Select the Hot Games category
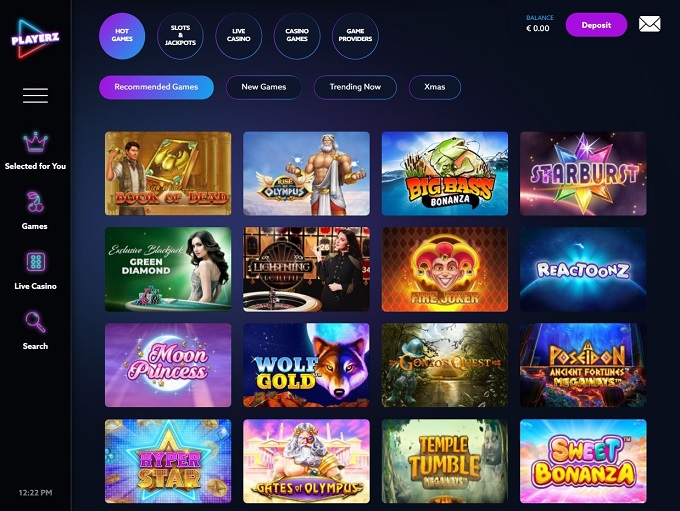This screenshot has width=680, height=511. [x=122, y=36]
